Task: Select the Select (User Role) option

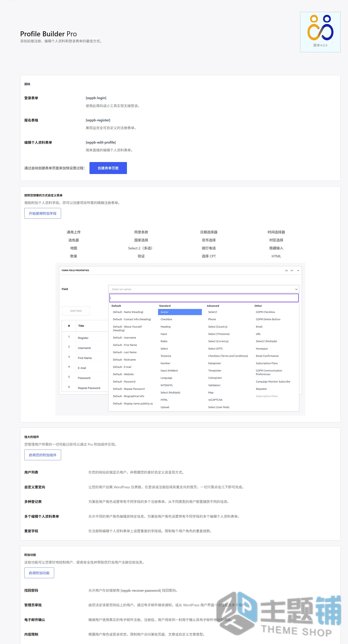Action: click(x=219, y=407)
